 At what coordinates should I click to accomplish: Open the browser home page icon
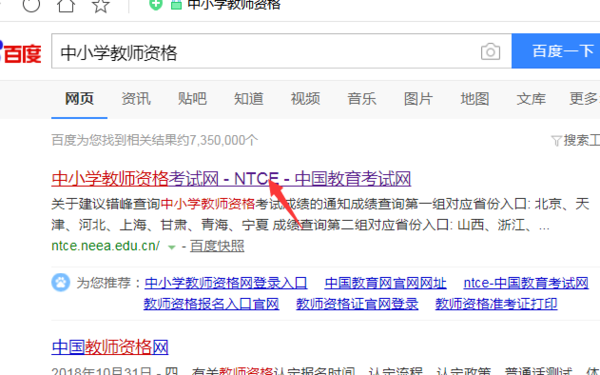(x=66, y=5)
